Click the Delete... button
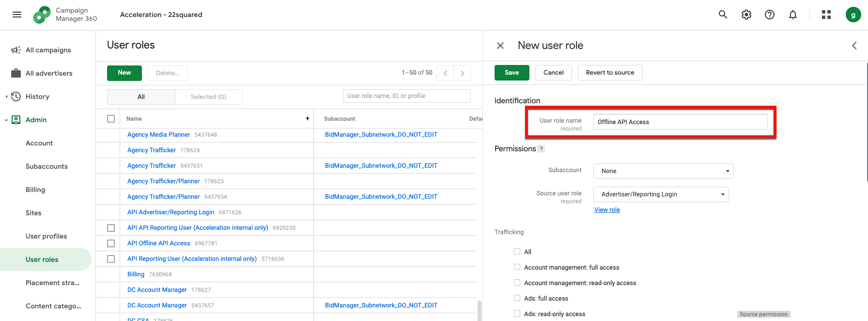The height and width of the screenshot is (321, 868). (x=168, y=73)
